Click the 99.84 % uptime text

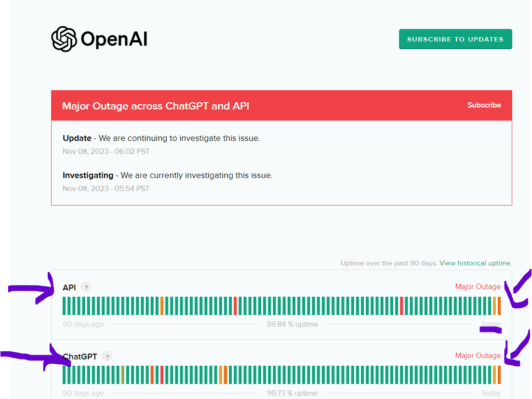[x=292, y=324]
